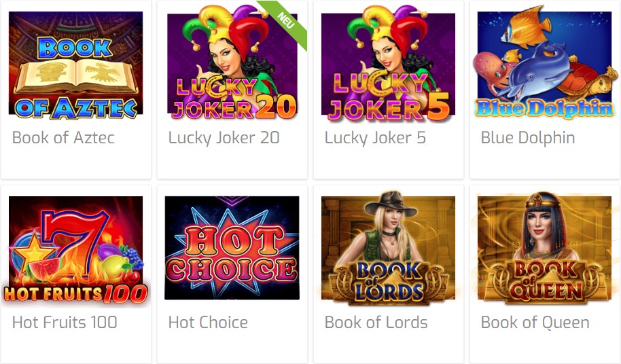This screenshot has width=621, height=364.
Task: Click the 'Blue Dolphin' title text
Action: pos(527,138)
